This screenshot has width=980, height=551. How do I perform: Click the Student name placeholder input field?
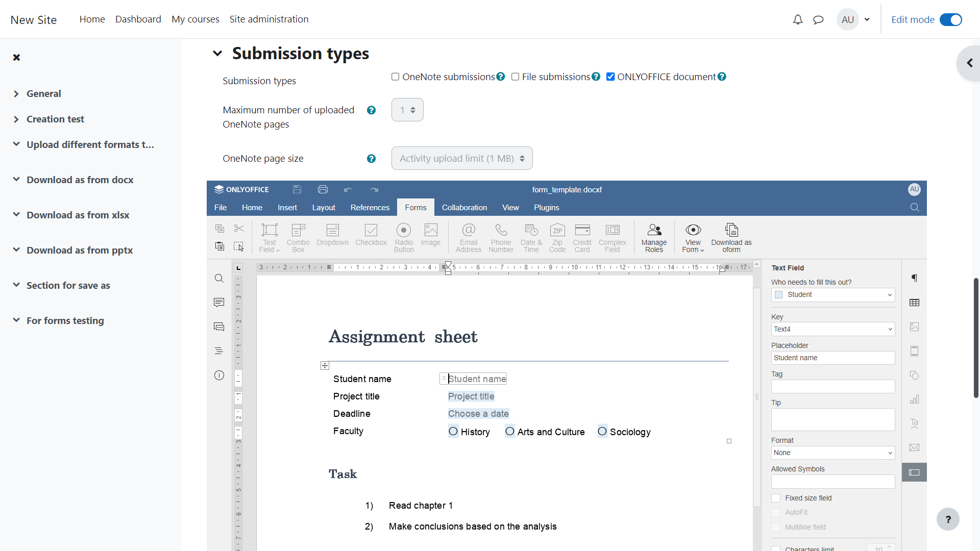[x=832, y=357]
